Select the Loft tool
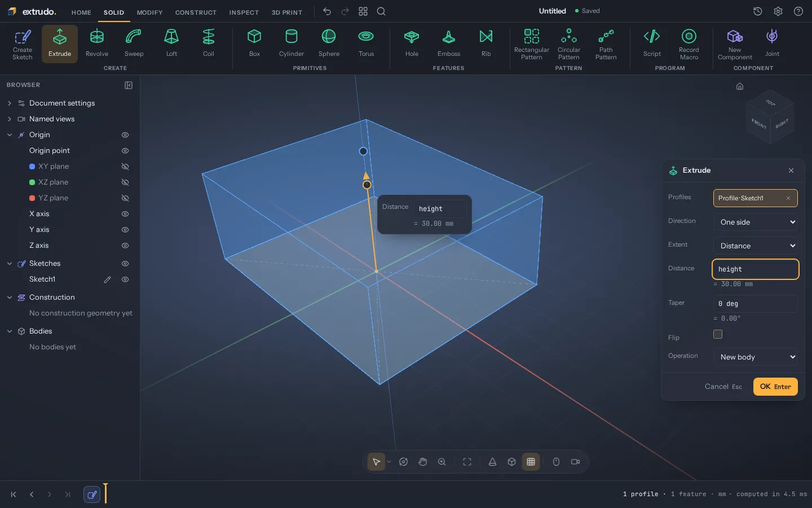This screenshot has height=508, width=812. click(171, 43)
